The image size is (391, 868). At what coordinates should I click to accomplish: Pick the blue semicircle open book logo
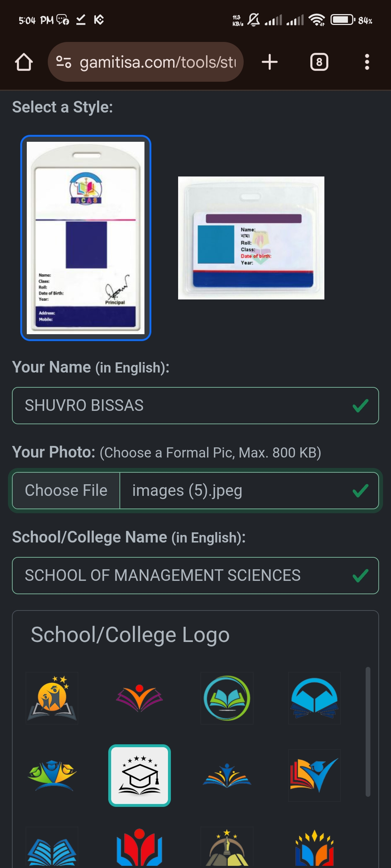pos(314,698)
